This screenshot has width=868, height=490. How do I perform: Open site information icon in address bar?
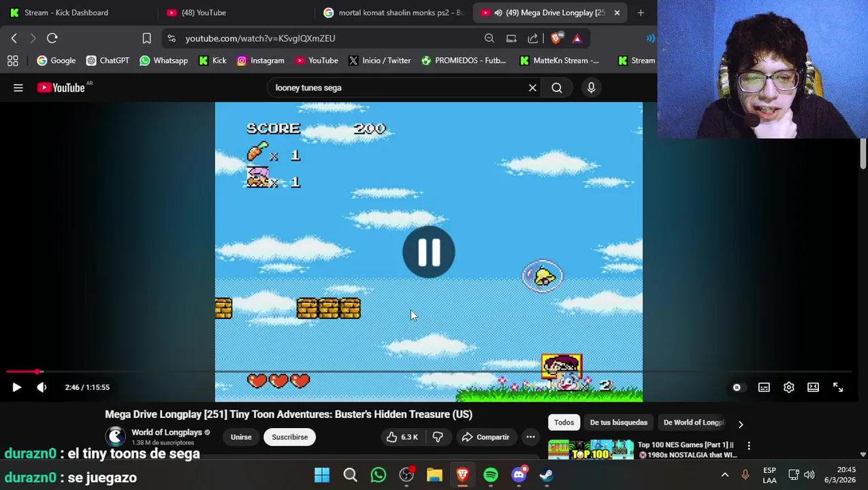172,38
